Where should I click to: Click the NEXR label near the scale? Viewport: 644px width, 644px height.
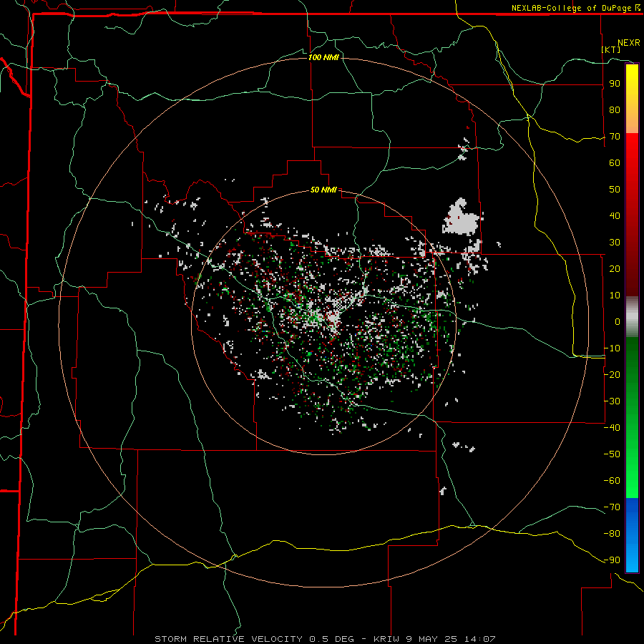tap(629, 43)
